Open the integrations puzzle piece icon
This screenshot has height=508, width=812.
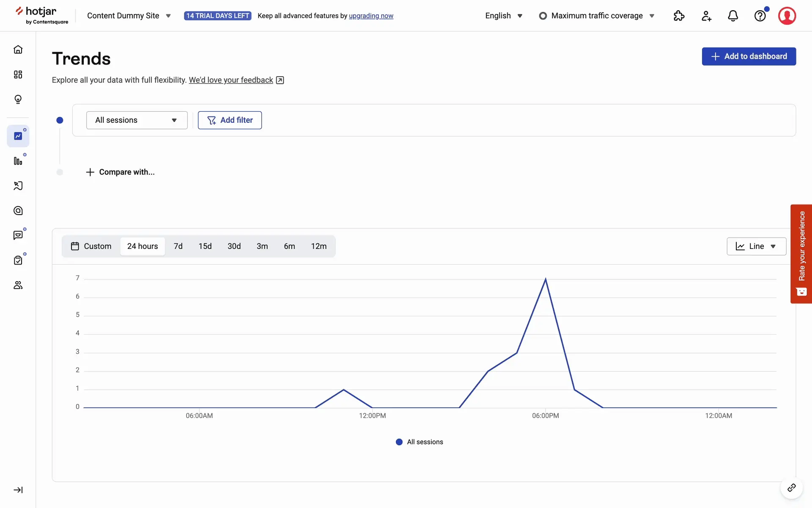679,16
